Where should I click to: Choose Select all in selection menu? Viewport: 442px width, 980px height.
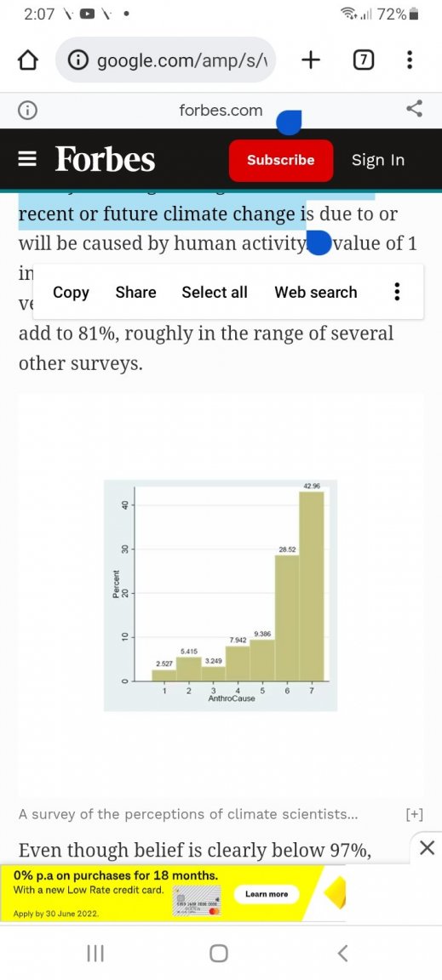point(215,292)
